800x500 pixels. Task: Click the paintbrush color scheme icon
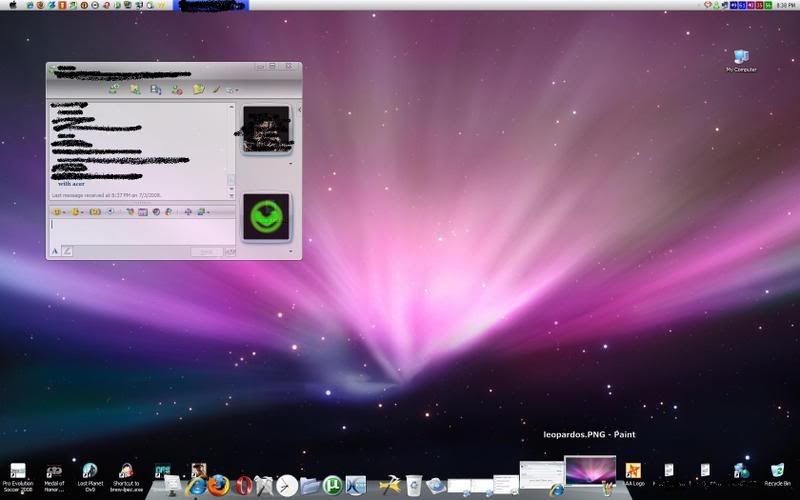[x=217, y=89]
